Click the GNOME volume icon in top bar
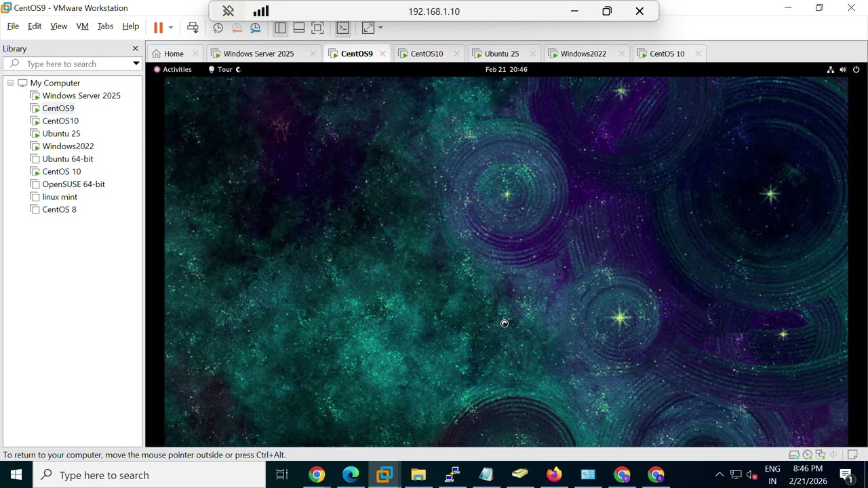Viewport: 868px width, 488px height. pyautogui.click(x=843, y=69)
